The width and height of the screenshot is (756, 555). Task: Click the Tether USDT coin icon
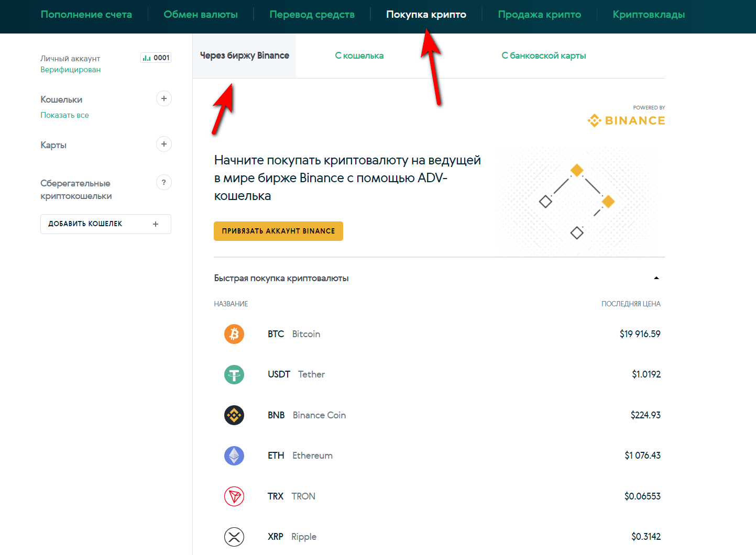click(234, 374)
